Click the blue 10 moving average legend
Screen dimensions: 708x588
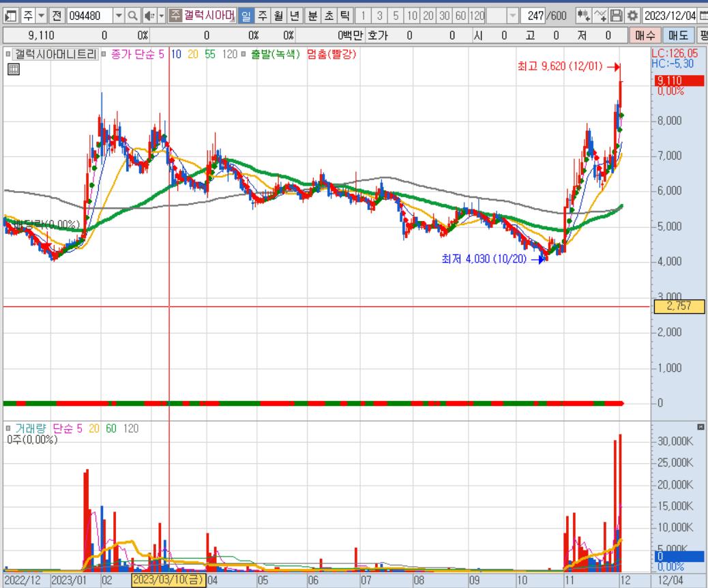(176, 55)
